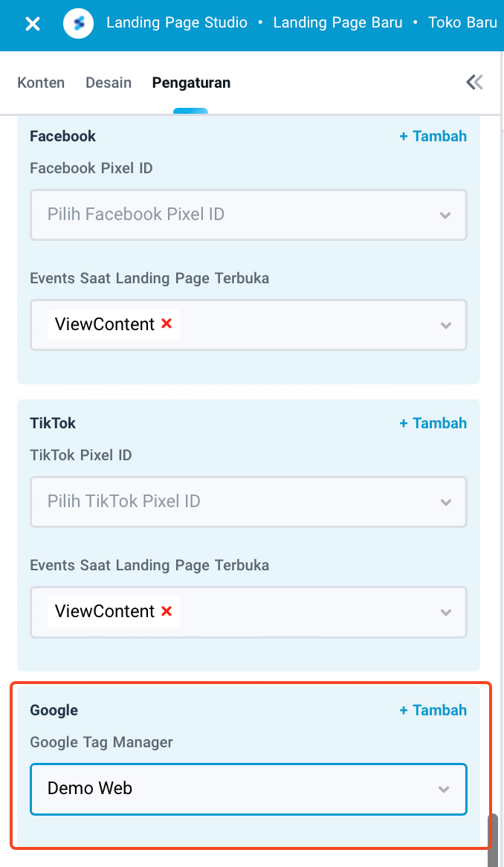Viewport: 504px width, 867px height.
Task: Open Toko Baru from the breadcrumb
Action: tap(462, 22)
